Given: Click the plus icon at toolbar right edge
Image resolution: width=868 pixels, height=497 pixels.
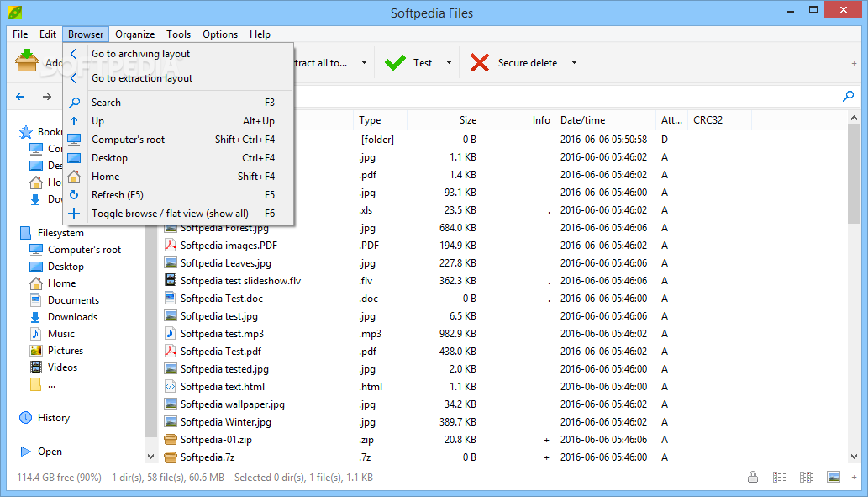Looking at the screenshot, I should tap(854, 64).
